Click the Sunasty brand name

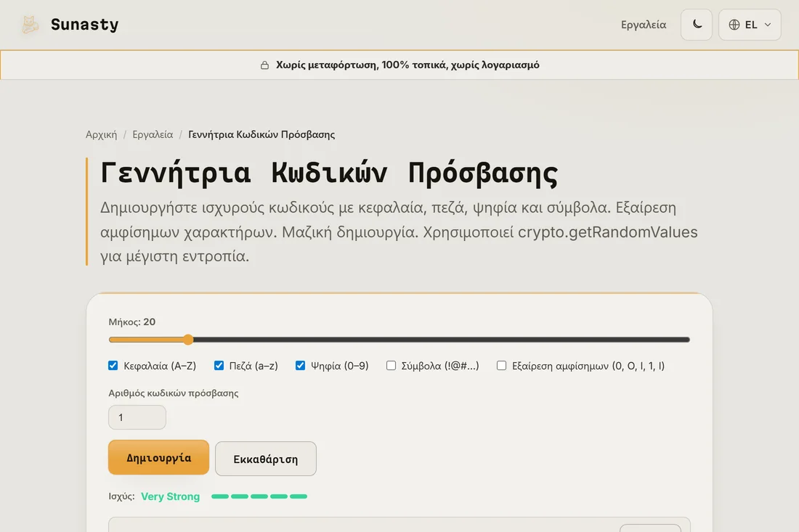pyautogui.click(x=84, y=25)
